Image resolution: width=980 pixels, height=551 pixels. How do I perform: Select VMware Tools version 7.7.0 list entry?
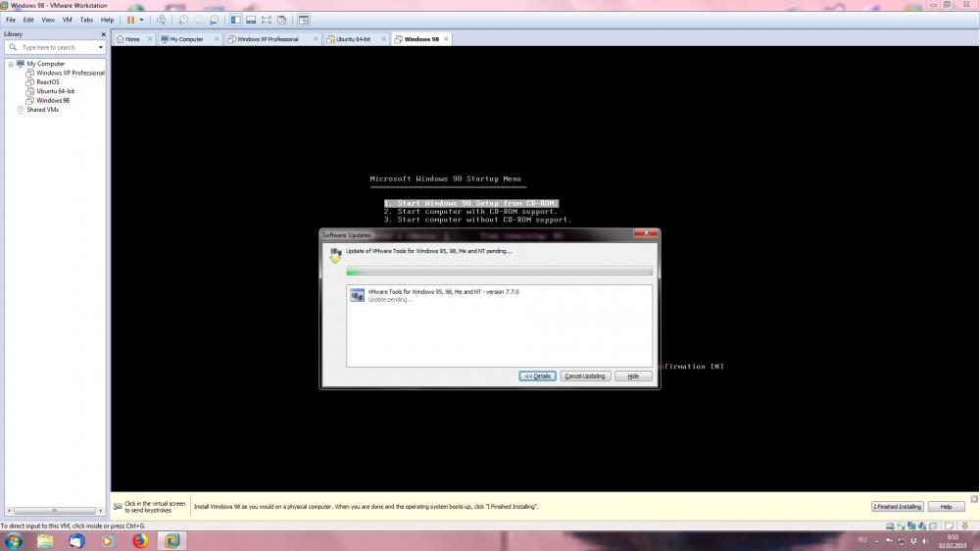500,295
